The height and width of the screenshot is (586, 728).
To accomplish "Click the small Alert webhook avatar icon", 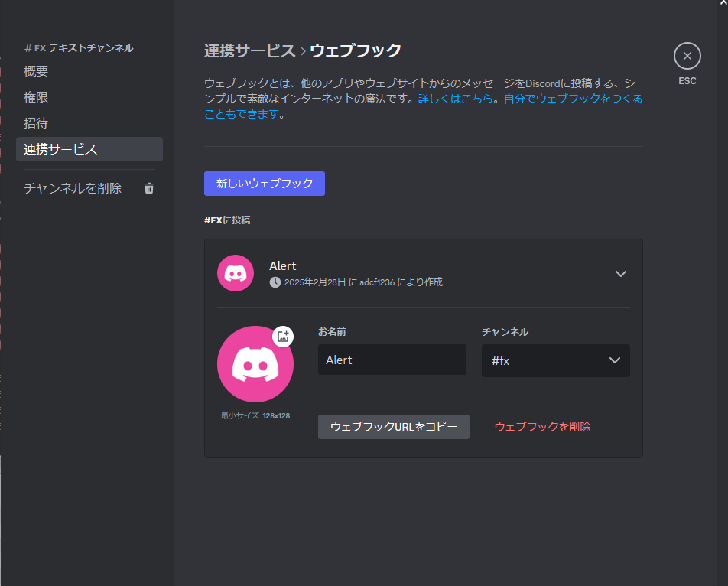I will (236, 273).
